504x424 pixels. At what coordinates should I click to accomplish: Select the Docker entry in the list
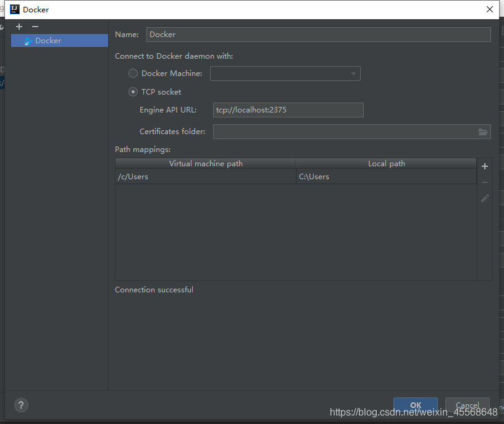pos(59,41)
